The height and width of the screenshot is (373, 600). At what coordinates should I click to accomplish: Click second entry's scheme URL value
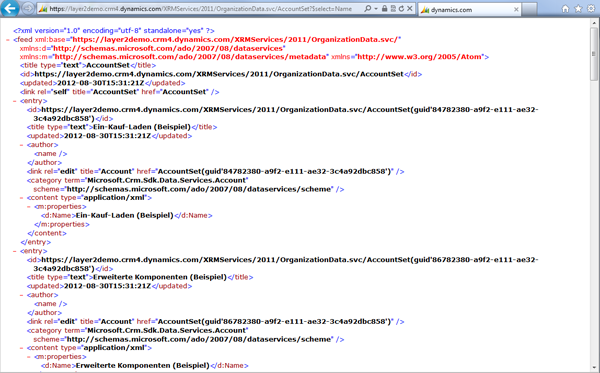pyautogui.click(x=199, y=339)
